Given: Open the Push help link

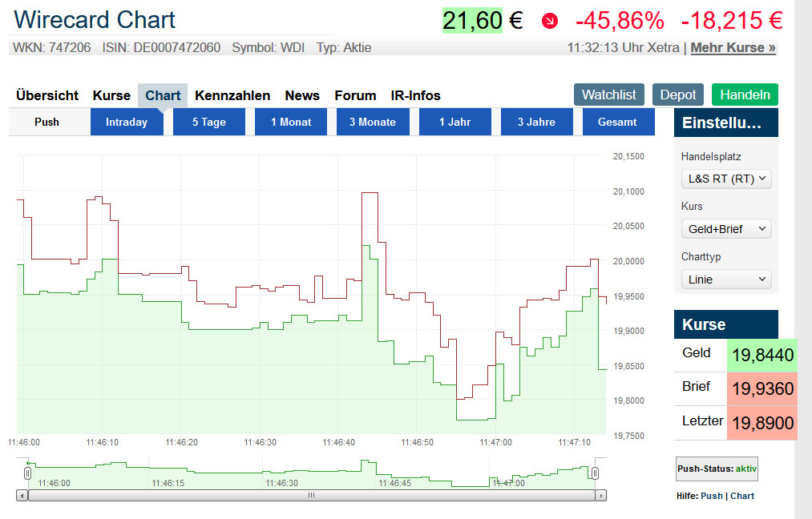Looking at the screenshot, I should tap(712, 496).
